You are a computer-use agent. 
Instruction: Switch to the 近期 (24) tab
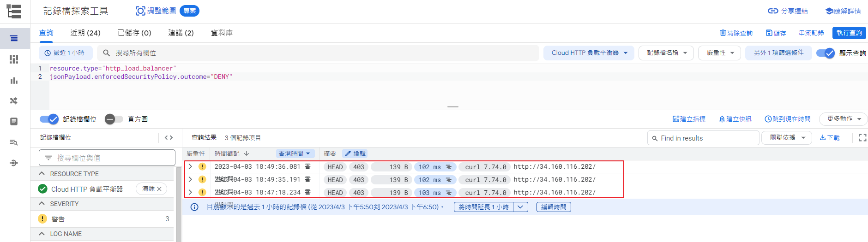(x=85, y=33)
